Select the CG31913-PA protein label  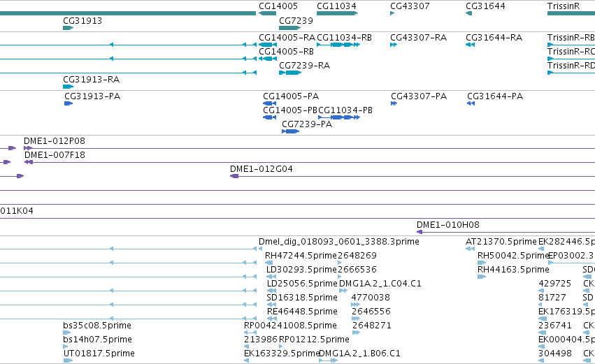92,96
